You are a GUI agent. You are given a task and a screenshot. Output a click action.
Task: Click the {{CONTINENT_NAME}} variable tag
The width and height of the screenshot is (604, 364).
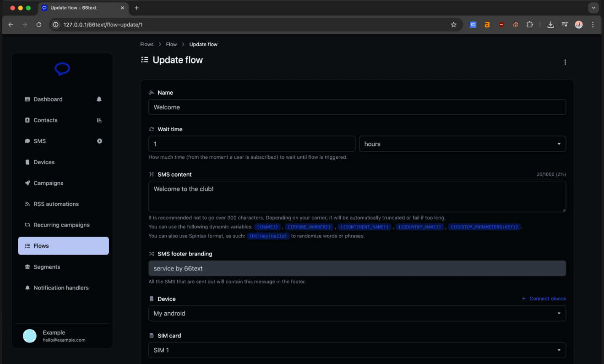click(x=365, y=227)
